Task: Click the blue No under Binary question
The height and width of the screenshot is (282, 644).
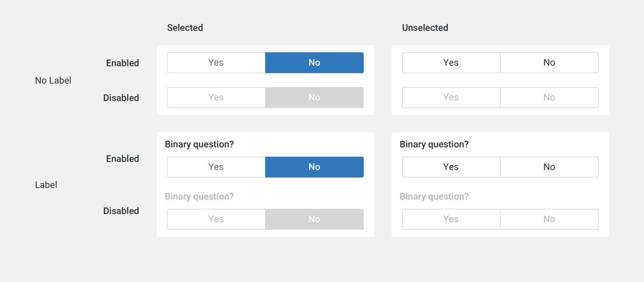Action: point(314,167)
